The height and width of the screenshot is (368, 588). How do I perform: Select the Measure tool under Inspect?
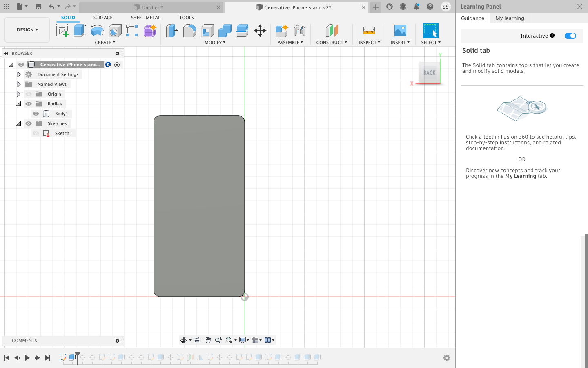click(369, 31)
